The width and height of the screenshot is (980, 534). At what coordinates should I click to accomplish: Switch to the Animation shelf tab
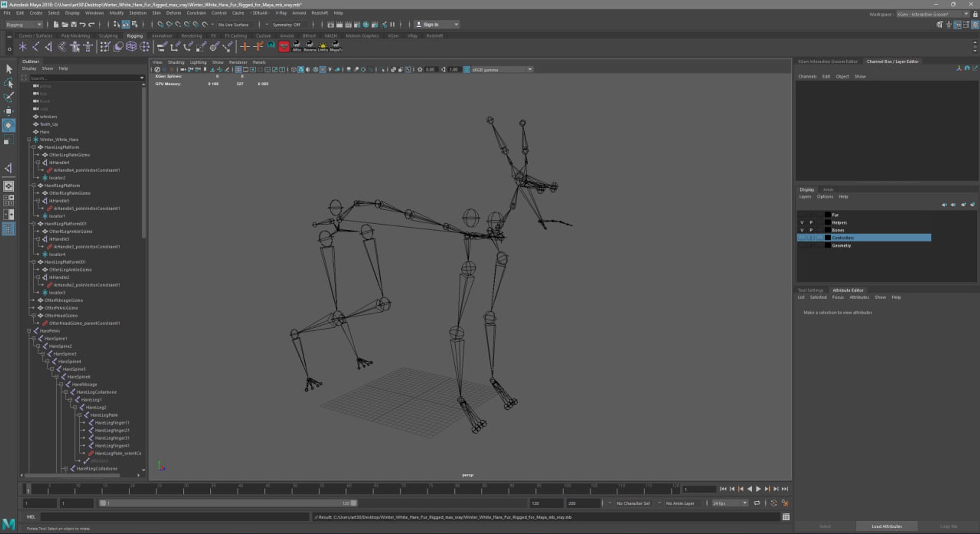(162, 36)
